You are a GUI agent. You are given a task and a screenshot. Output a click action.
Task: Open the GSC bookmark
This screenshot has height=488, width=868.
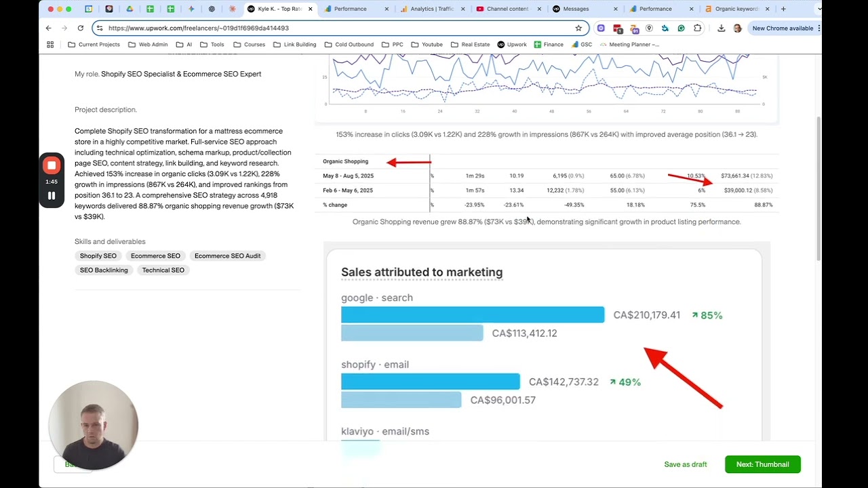(581, 44)
